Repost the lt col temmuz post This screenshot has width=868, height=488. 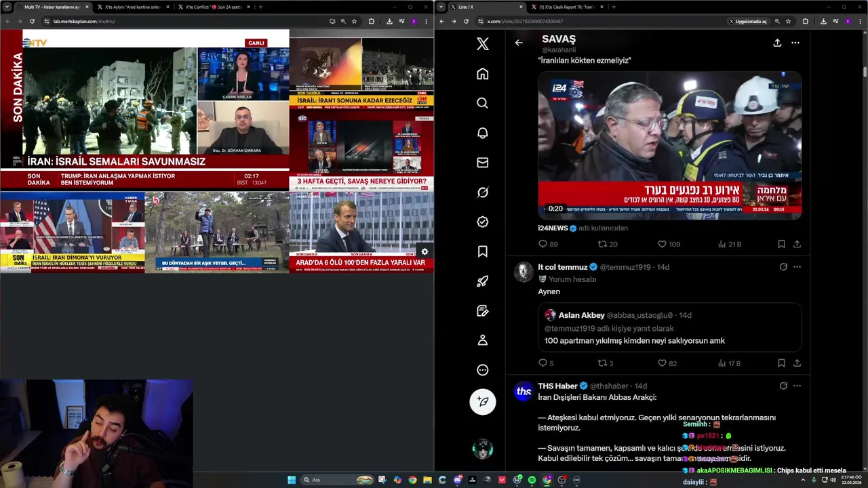pyautogui.click(x=606, y=363)
